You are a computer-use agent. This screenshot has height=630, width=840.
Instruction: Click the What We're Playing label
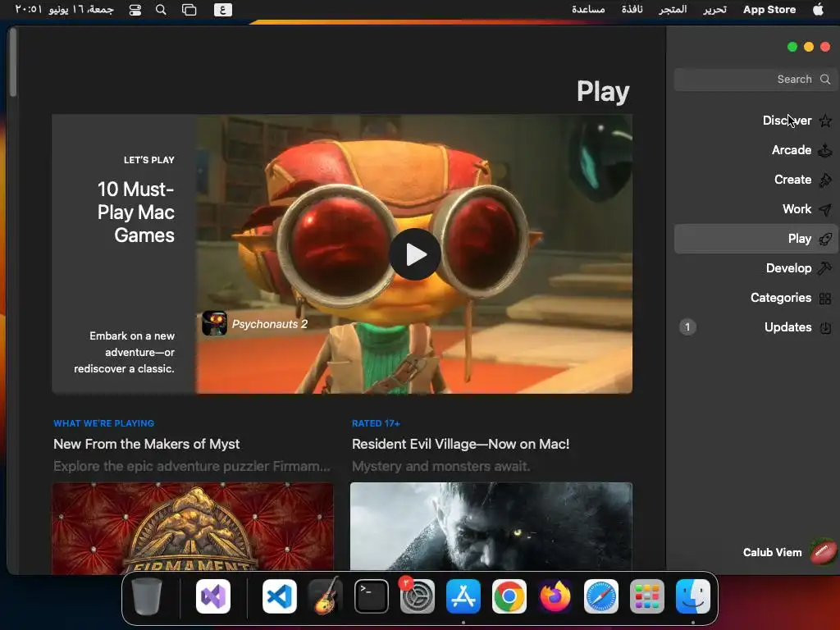tap(103, 423)
